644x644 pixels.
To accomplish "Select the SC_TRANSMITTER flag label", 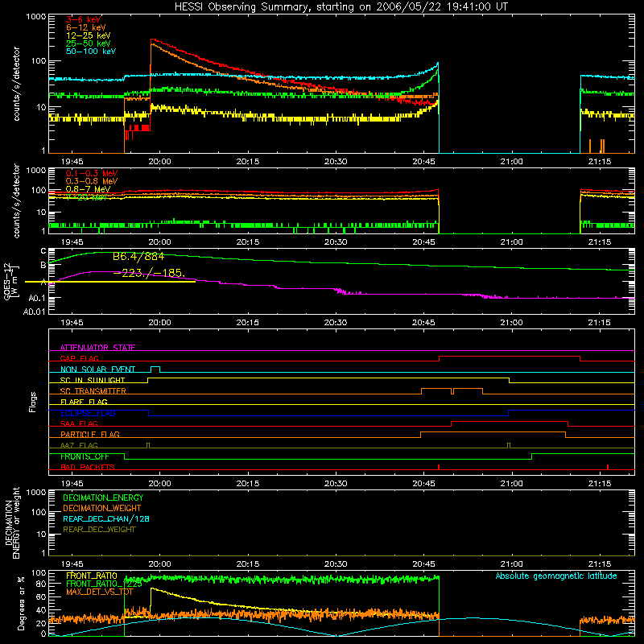I will click(x=93, y=390).
